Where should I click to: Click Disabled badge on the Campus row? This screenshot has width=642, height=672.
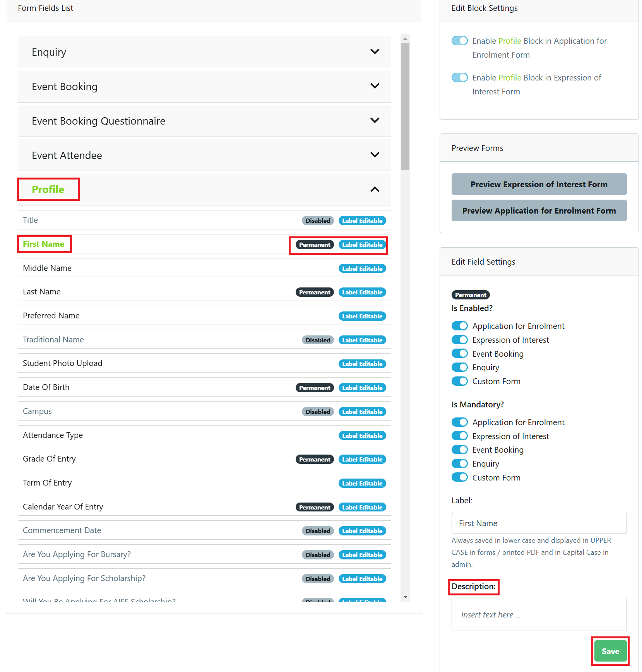click(318, 412)
